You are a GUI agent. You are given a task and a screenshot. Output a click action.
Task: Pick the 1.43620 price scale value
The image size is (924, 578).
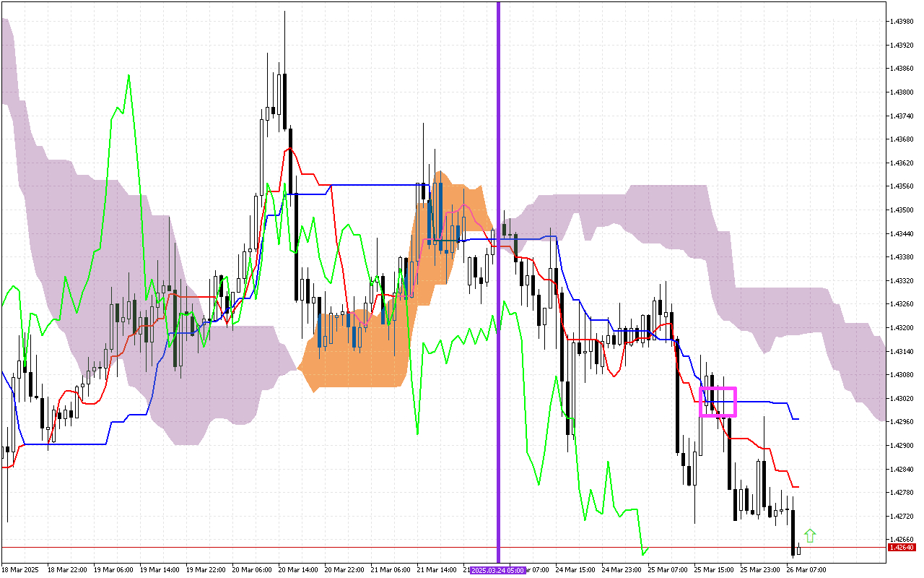(x=903, y=163)
